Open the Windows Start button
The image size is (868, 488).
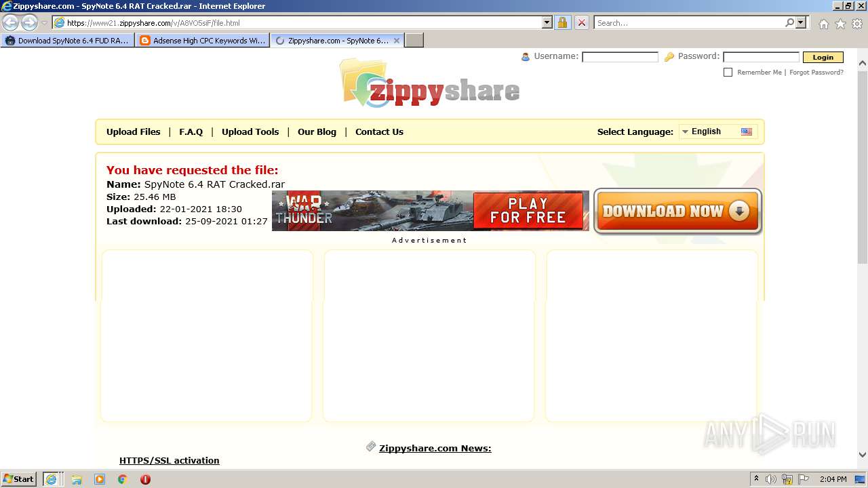pos(19,479)
